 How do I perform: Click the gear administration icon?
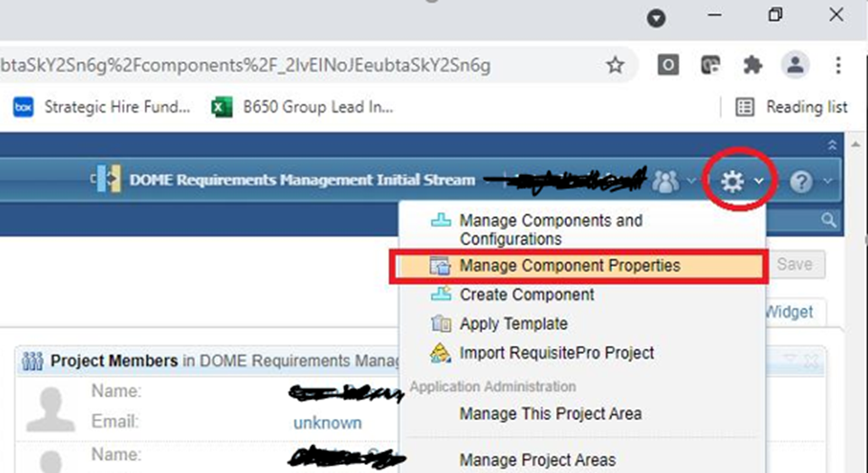(732, 182)
